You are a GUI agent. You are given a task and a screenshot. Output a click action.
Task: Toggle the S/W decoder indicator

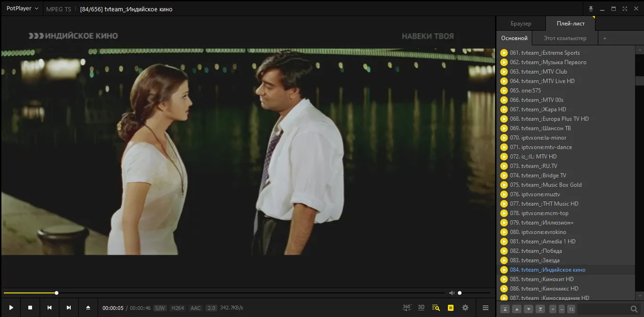(x=160, y=308)
